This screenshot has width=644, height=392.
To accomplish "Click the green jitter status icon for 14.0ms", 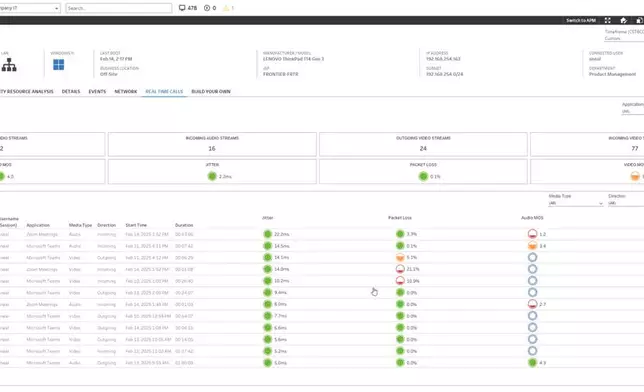I will (x=267, y=269).
